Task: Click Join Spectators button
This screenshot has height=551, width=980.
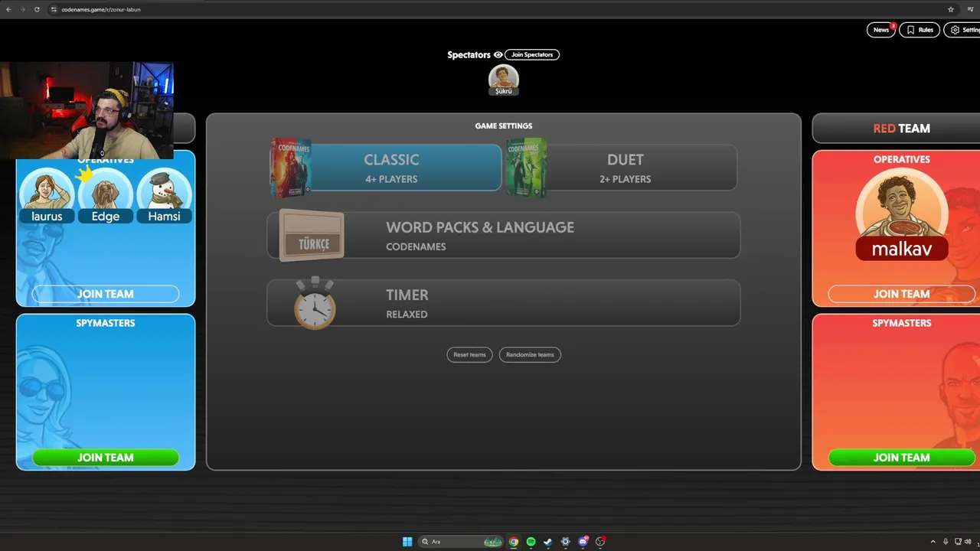Action: [x=532, y=54]
